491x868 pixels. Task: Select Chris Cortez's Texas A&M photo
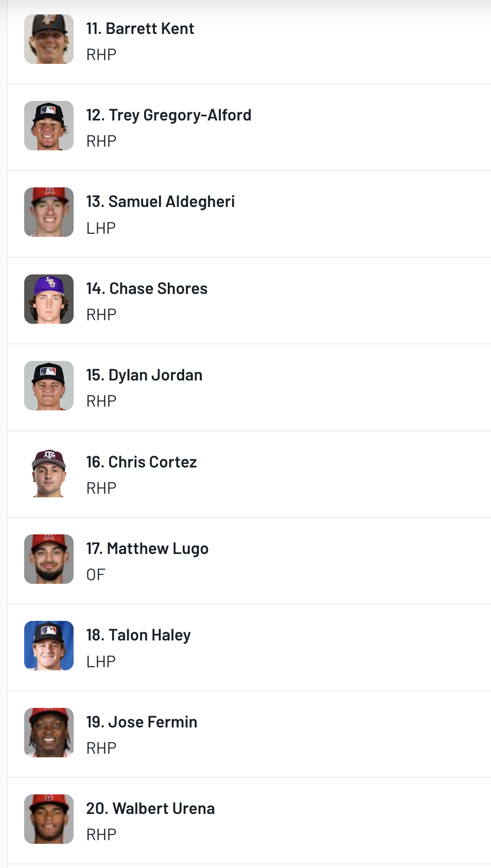[x=49, y=473]
